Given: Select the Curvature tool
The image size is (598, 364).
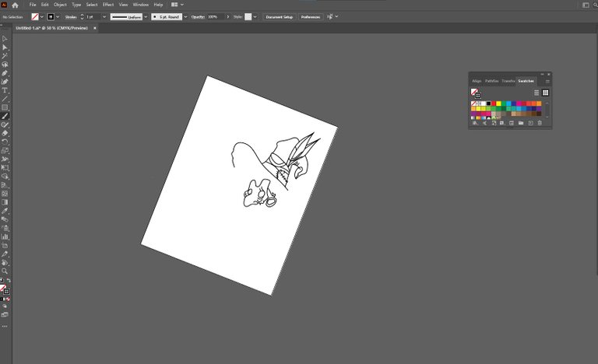Looking at the screenshot, I should click(x=5, y=82).
